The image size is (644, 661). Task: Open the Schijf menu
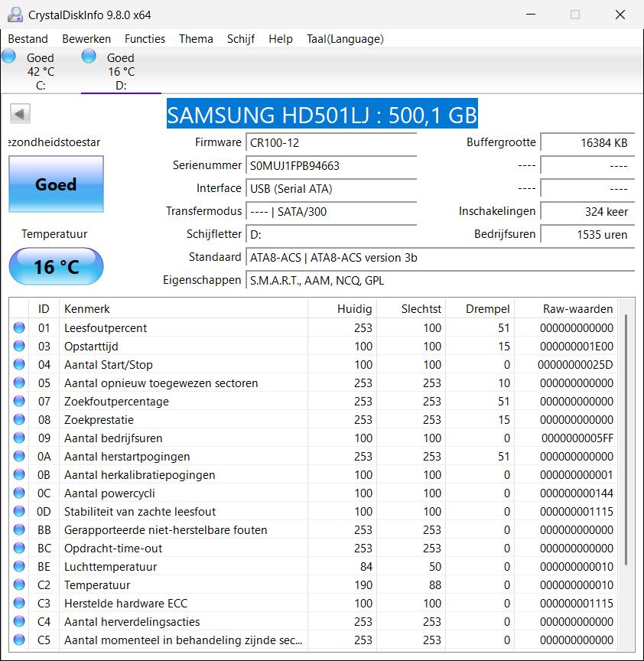coord(241,39)
